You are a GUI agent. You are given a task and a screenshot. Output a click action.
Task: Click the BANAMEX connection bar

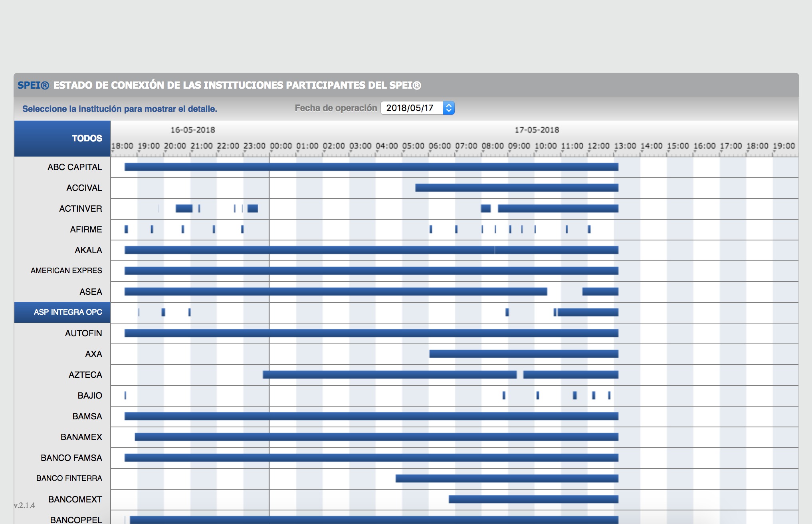click(x=376, y=437)
